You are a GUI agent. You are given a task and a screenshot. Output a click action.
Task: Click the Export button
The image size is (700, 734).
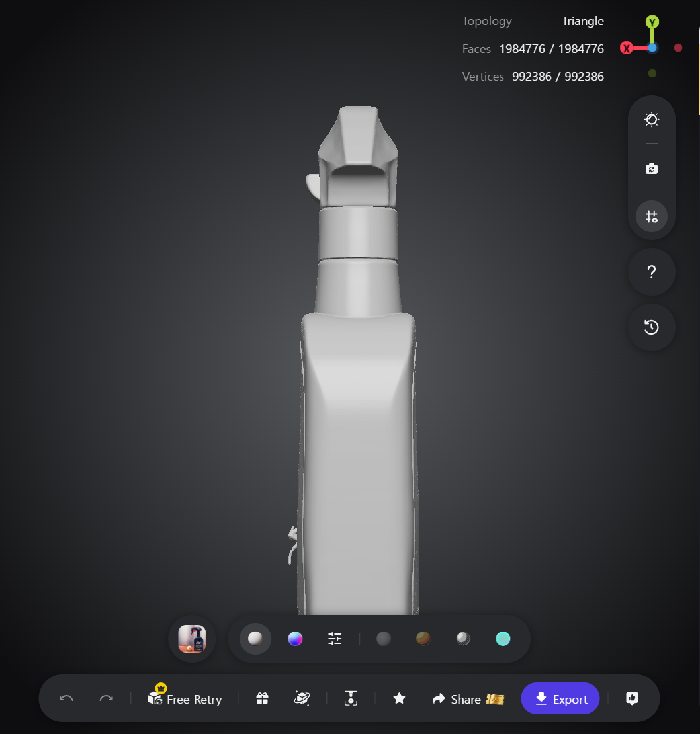560,698
